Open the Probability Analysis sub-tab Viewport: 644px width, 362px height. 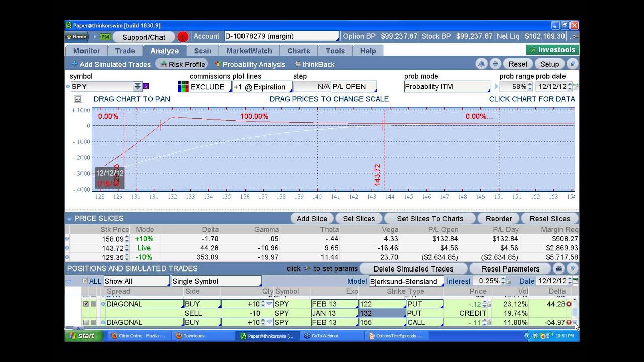point(250,64)
